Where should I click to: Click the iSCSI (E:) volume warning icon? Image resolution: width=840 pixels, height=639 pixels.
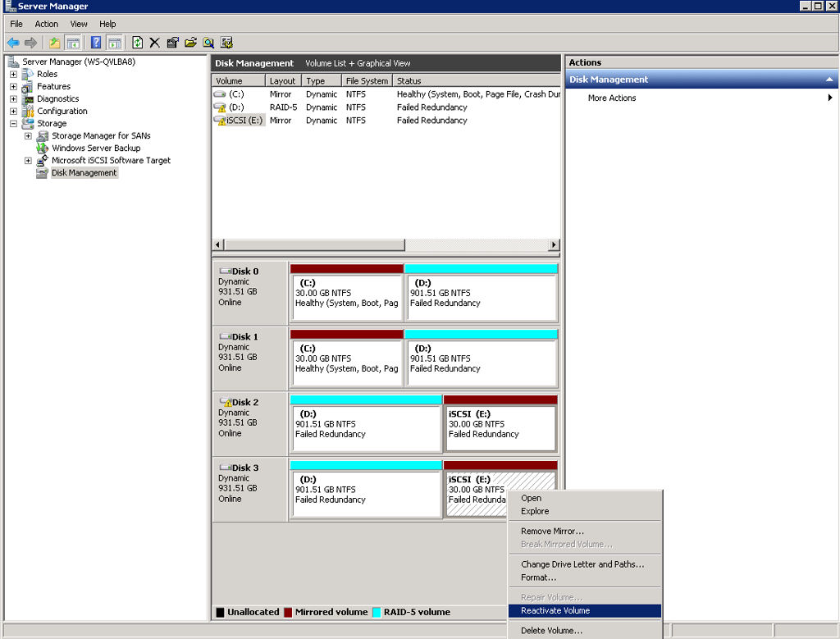tap(220, 121)
